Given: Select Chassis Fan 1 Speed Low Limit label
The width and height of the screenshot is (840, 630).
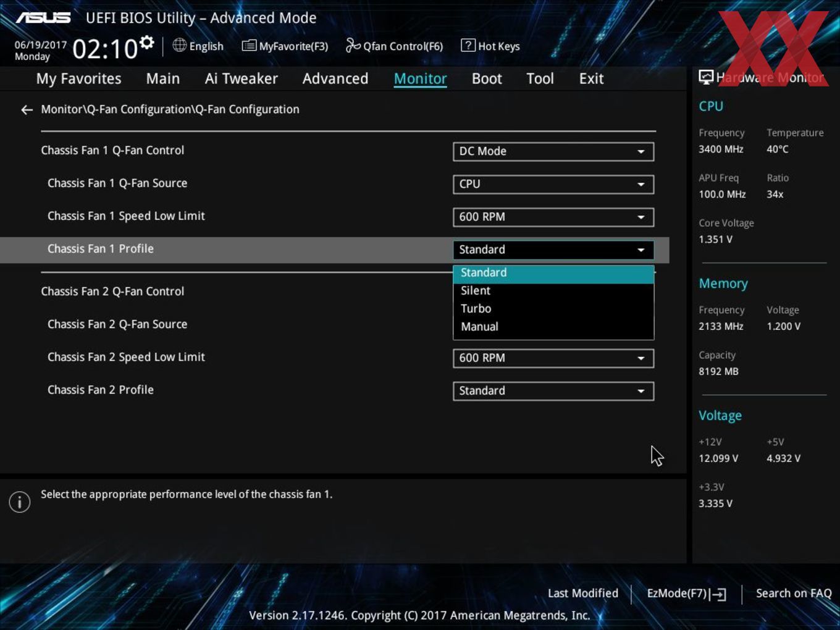Looking at the screenshot, I should click(x=126, y=216).
